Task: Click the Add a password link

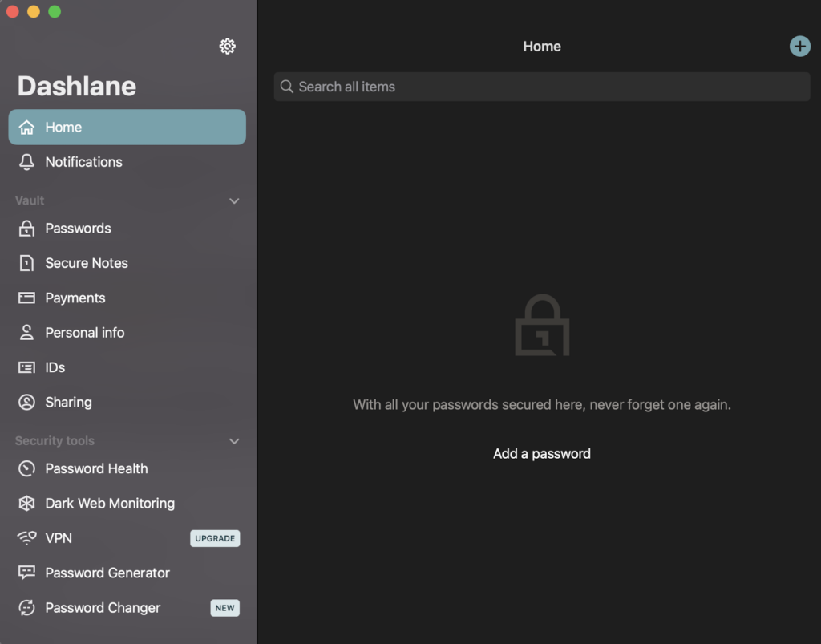Action: [542, 453]
